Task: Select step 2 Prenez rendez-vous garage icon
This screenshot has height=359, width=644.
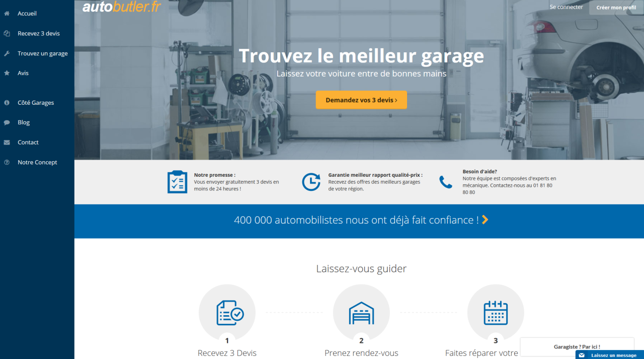Action: (361, 312)
